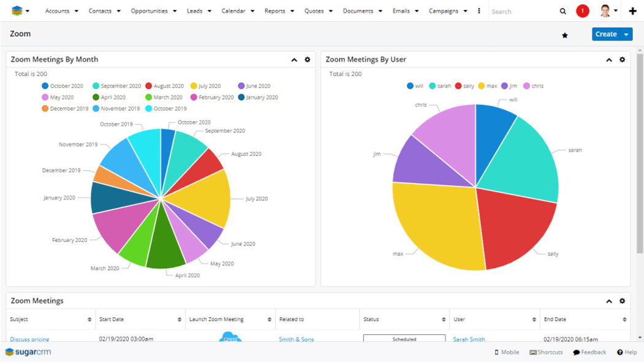Expand the Contacts module dropdown arrow

[119, 11]
